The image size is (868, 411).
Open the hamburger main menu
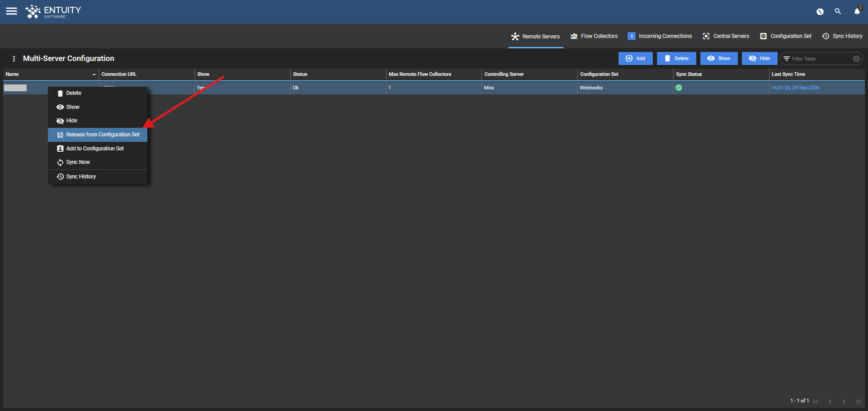12,11
